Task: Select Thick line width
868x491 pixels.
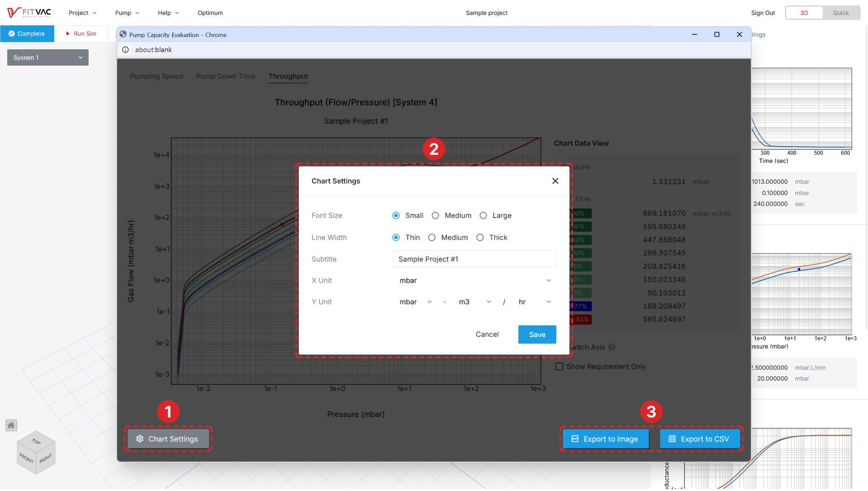Action: [480, 238]
